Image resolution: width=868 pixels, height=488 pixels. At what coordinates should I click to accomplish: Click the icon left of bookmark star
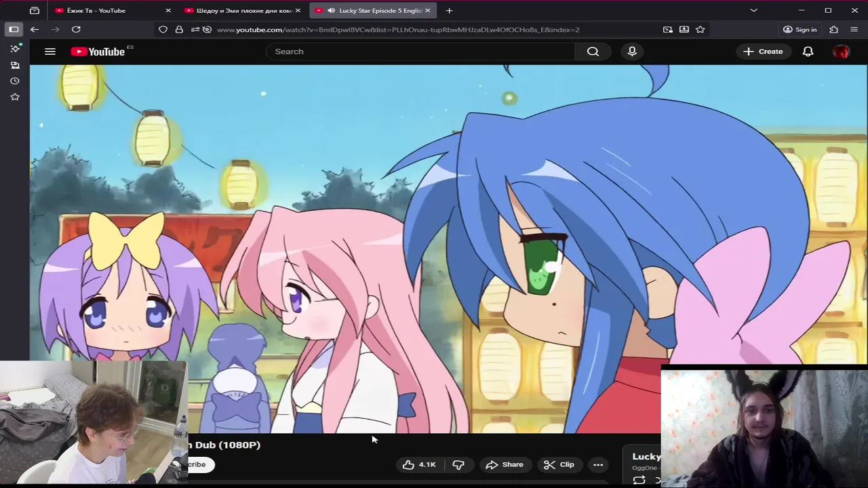(x=684, y=29)
